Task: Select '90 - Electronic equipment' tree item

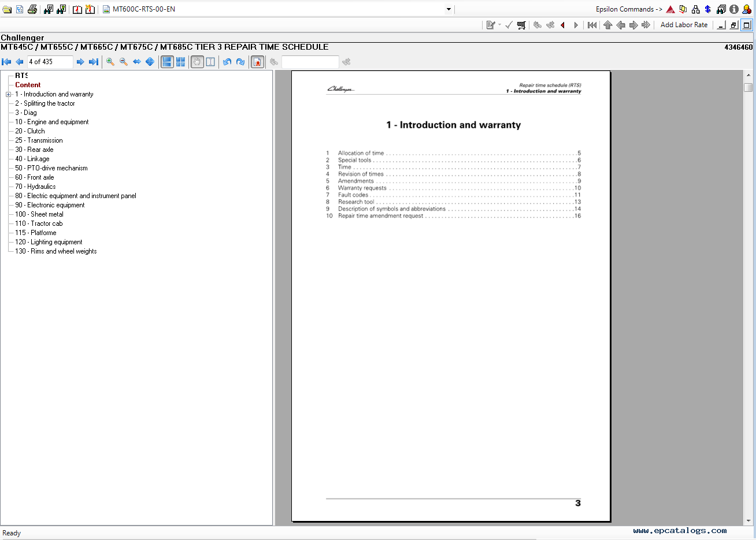Action: 50,205
